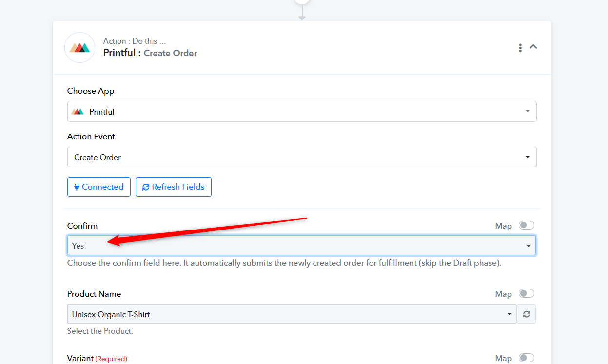Click the 'Variant (Required)' label
The image size is (608, 364).
click(x=97, y=359)
